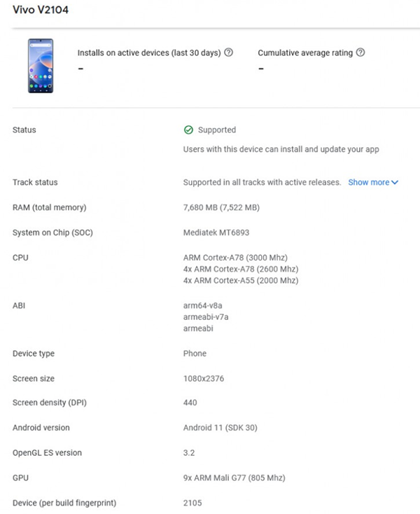The image size is (420, 514).
Task: Click the Screen size value 1080x2376
Action: 204,379
